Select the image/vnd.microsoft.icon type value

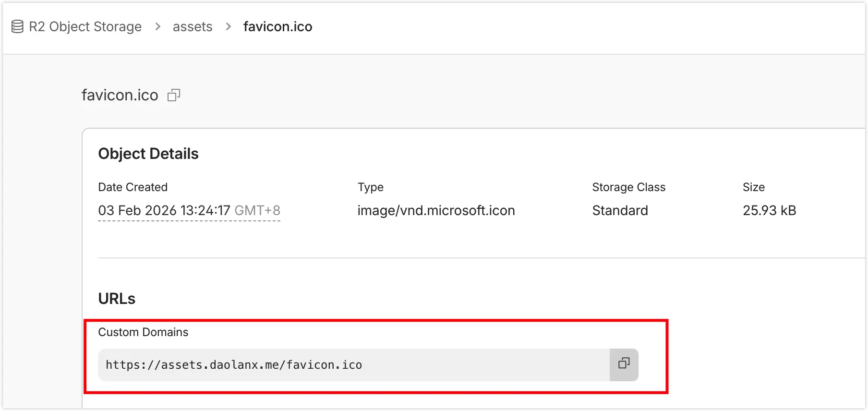(x=436, y=211)
